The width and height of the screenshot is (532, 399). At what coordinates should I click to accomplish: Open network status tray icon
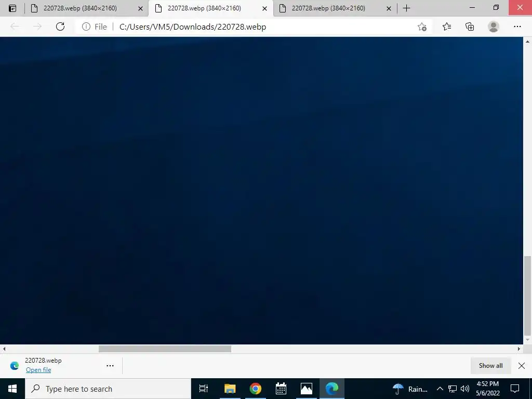point(453,389)
